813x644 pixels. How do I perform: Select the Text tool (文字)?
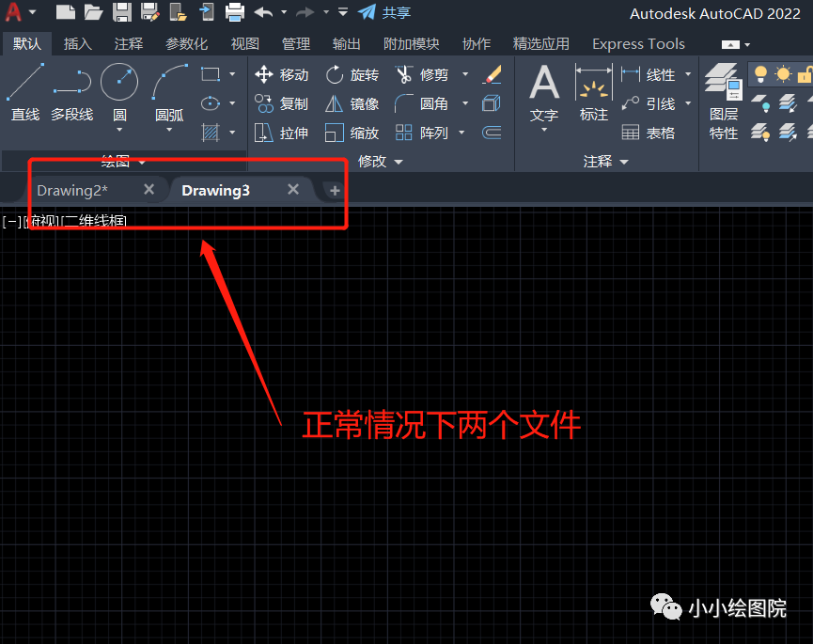click(544, 93)
